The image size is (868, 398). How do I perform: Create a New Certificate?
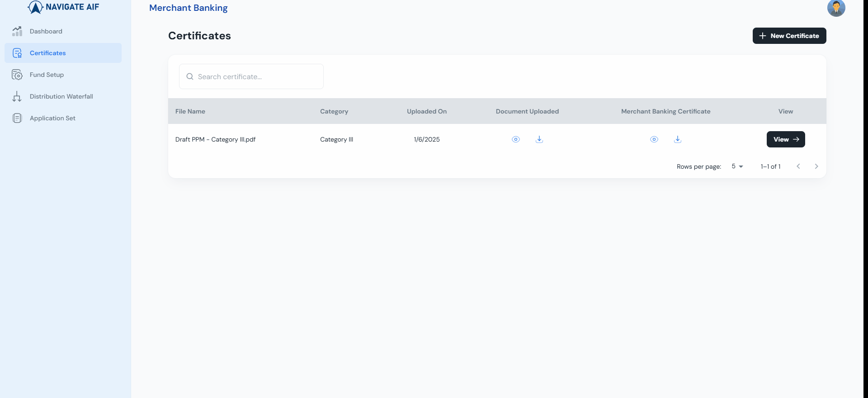[x=789, y=36]
